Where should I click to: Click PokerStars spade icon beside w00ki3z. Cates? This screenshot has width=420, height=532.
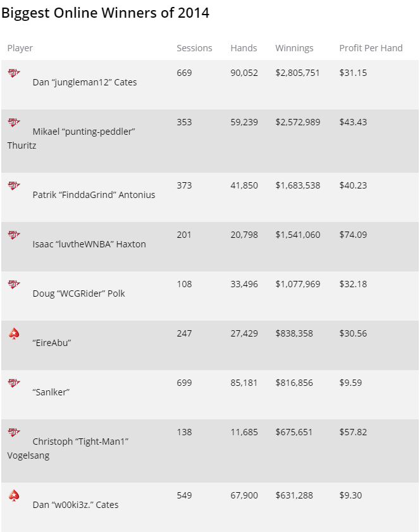pos(14,496)
